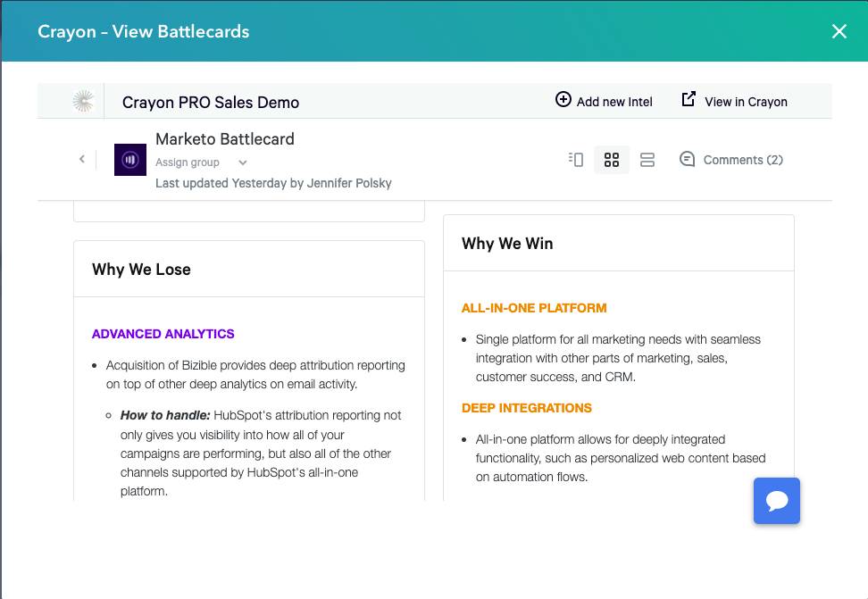The width and height of the screenshot is (868, 599).
Task: Select the grid layout view
Action: [x=612, y=160]
